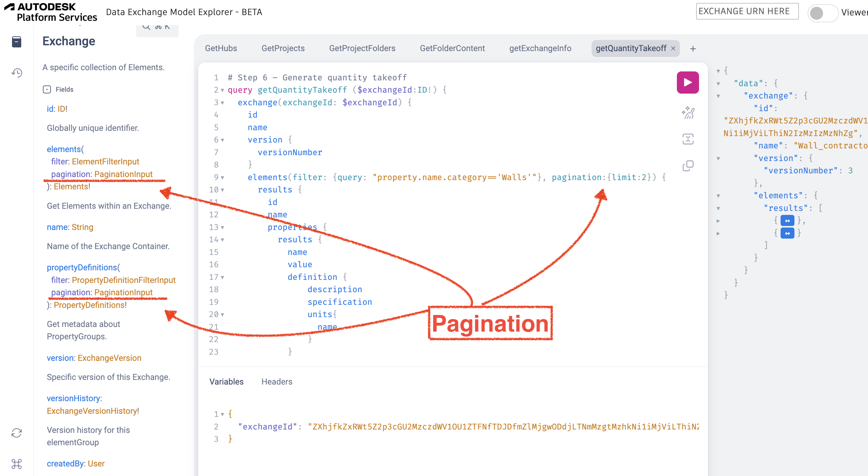
Task: Switch to the GetProjects tab
Action: [283, 48]
